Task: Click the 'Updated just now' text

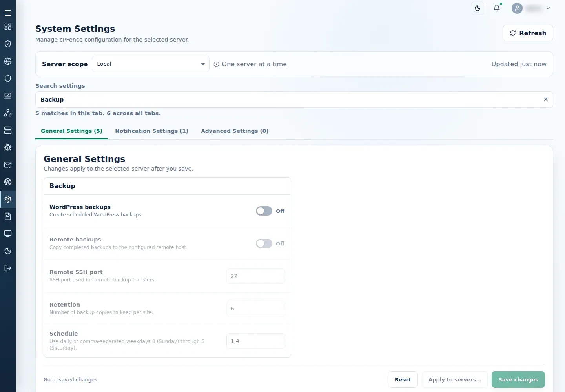Action: 519,64
